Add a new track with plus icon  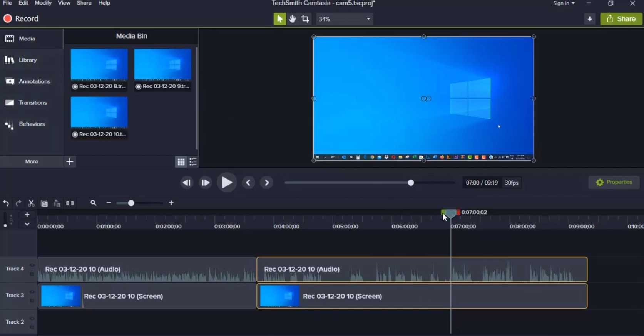[27, 215]
